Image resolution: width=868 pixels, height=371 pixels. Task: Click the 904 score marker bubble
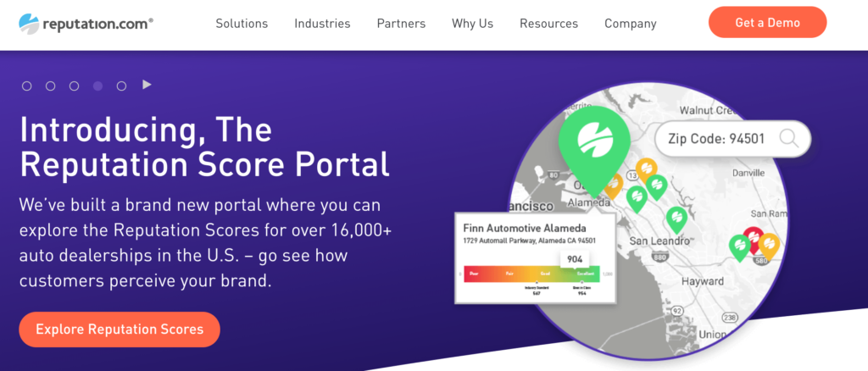pyautogui.click(x=576, y=260)
